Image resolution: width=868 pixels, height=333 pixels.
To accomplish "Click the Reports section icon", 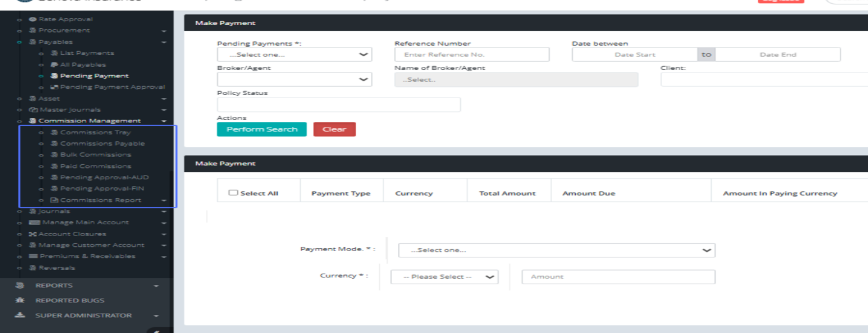I will (19, 286).
